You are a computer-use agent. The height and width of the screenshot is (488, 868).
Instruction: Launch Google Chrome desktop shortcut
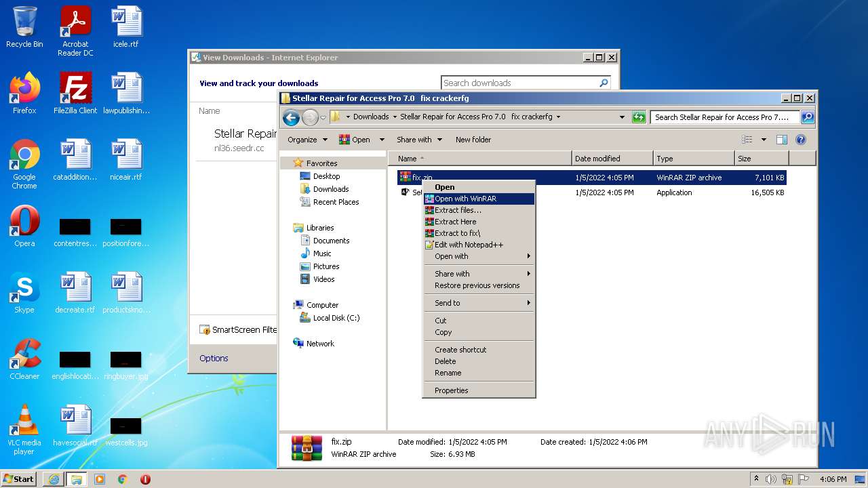coord(24,164)
